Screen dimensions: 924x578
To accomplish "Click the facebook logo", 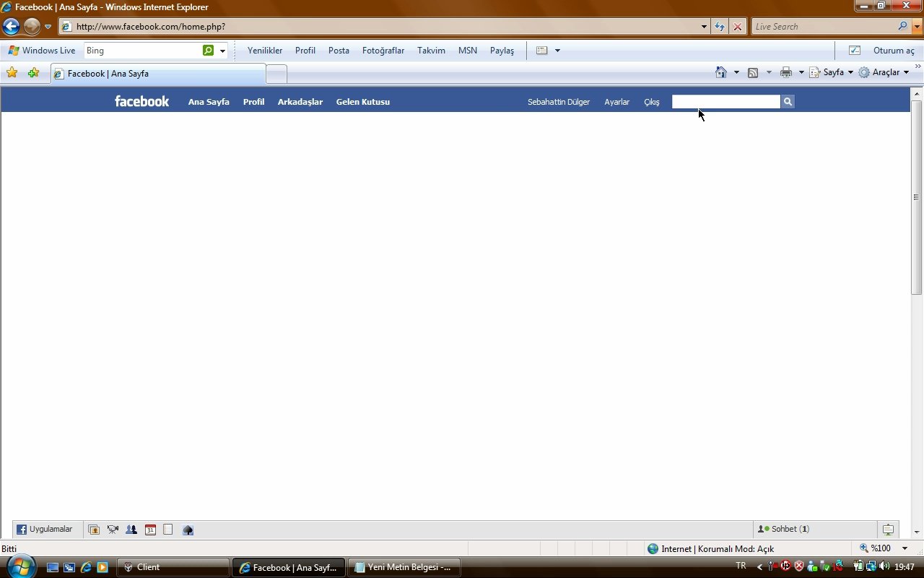I will [141, 101].
